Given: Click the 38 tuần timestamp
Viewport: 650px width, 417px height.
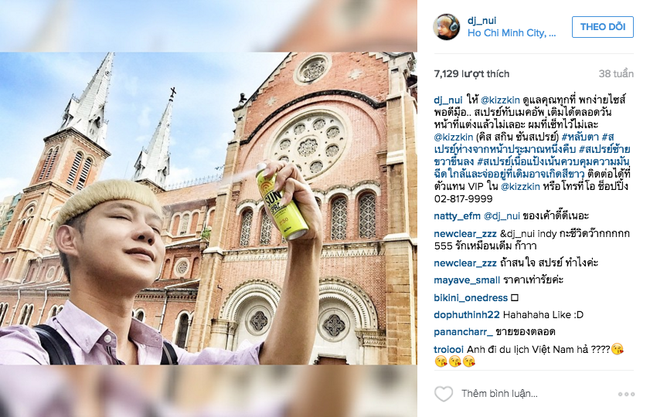Looking at the screenshot, I should tap(616, 74).
